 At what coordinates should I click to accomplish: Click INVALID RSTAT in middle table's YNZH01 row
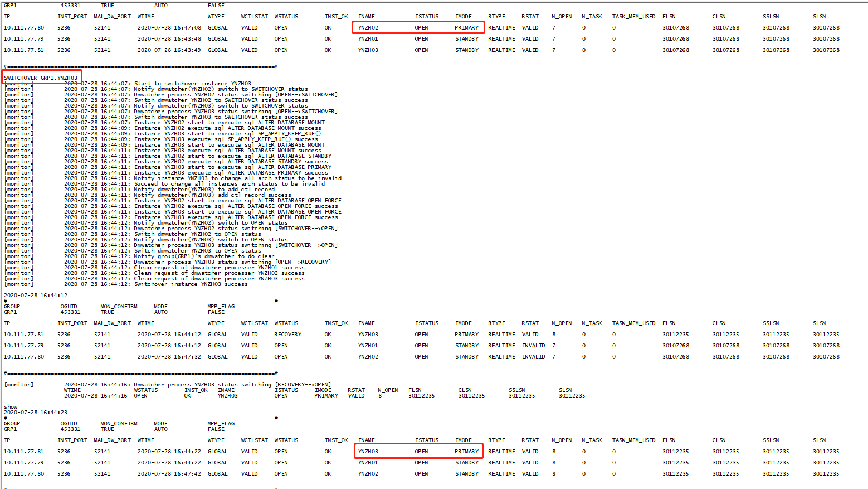coord(533,345)
